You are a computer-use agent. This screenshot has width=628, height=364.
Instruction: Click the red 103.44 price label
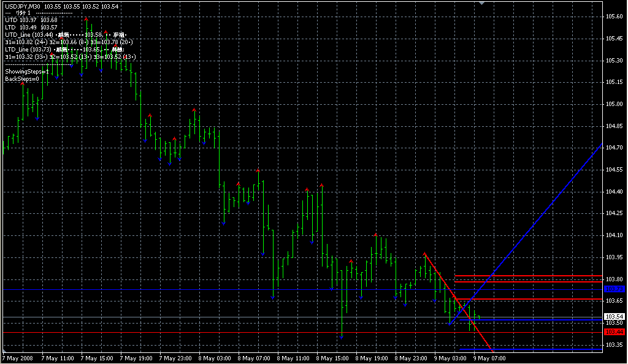pyautogui.click(x=614, y=332)
